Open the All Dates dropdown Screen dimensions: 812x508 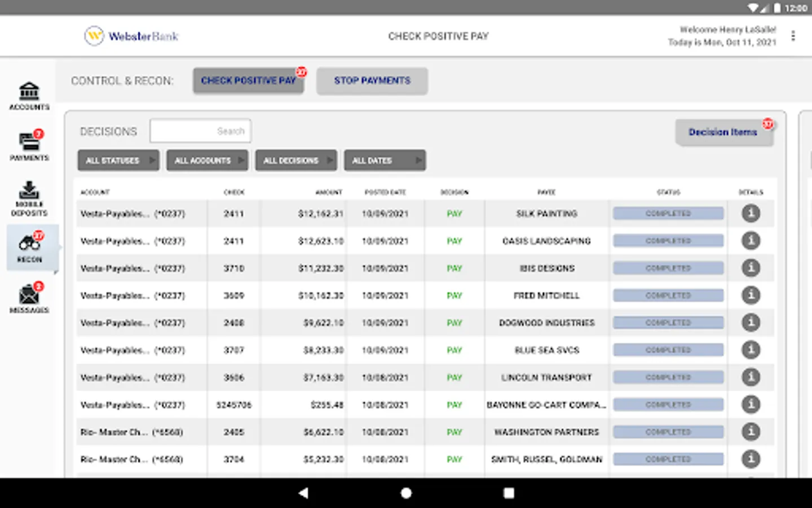coord(385,160)
